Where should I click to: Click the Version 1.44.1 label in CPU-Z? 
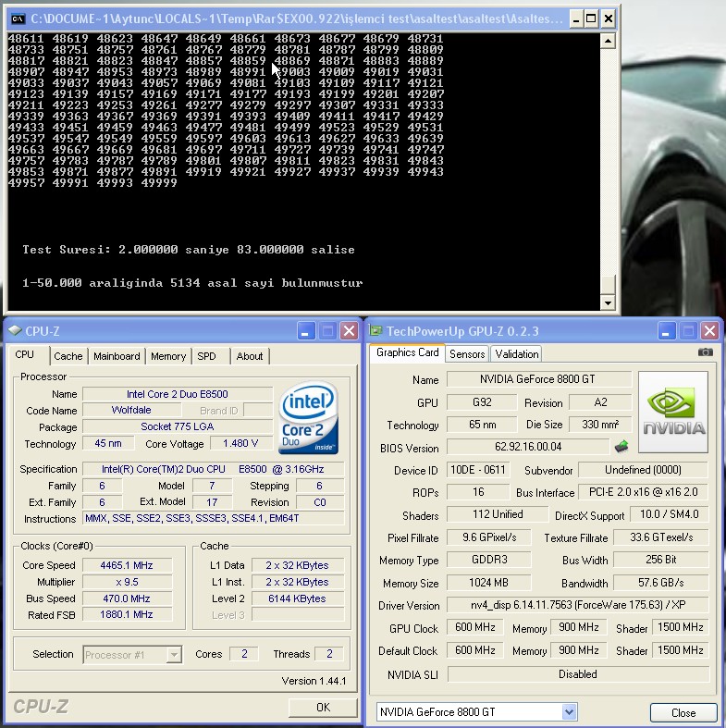314,681
